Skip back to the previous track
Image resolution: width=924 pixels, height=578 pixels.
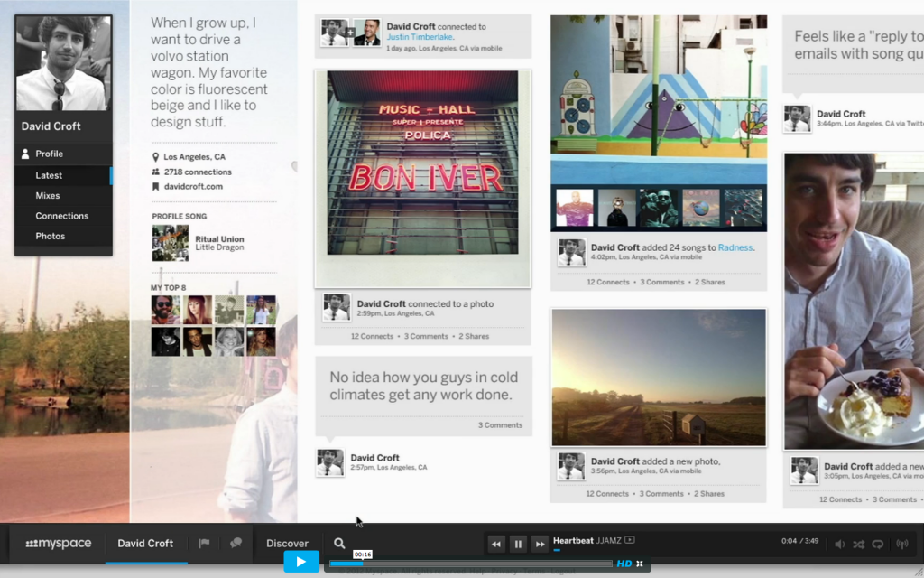pyautogui.click(x=496, y=544)
